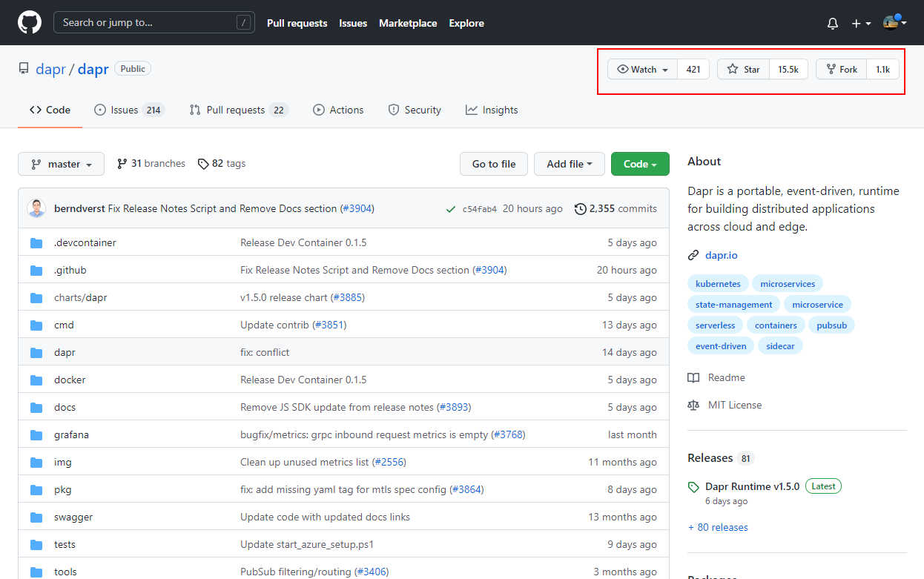This screenshot has height=579, width=924.
Task: Switch to the Issues tab
Action: [x=129, y=110]
